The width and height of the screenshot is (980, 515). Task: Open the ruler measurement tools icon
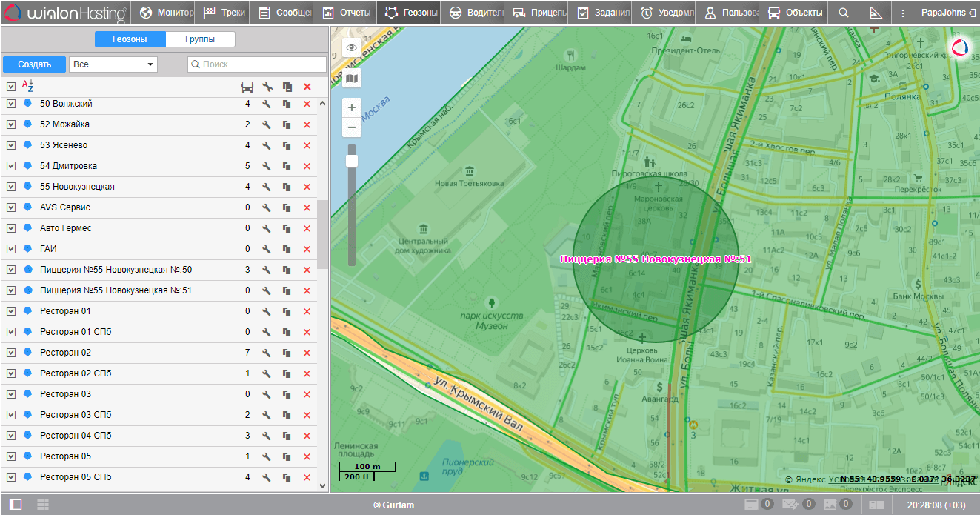[876, 13]
